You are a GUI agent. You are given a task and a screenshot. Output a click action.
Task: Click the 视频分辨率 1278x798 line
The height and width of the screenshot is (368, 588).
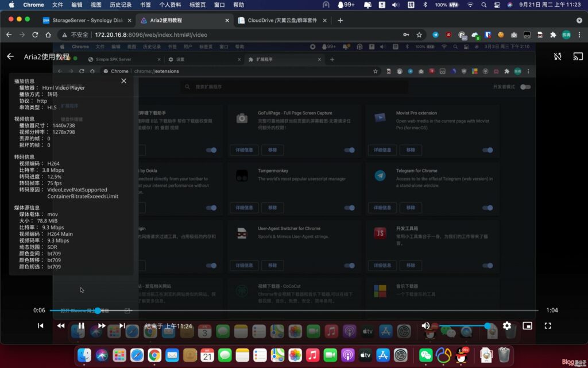[x=47, y=132]
